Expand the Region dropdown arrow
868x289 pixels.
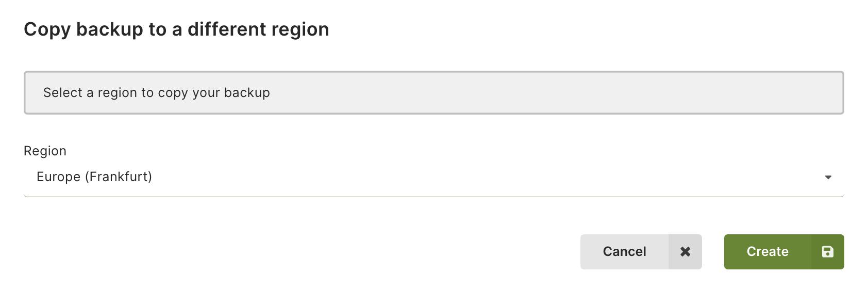pyautogui.click(x=828, y=177)
